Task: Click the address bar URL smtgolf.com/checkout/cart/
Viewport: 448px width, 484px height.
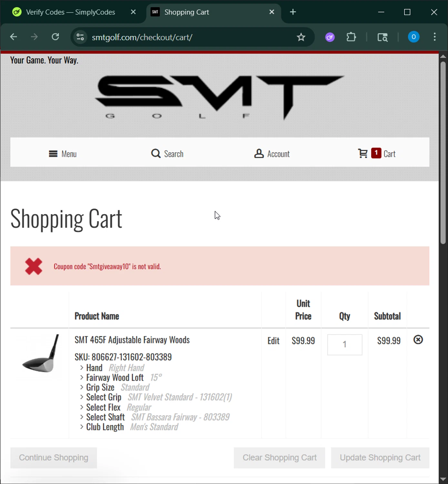Action: 142,37
